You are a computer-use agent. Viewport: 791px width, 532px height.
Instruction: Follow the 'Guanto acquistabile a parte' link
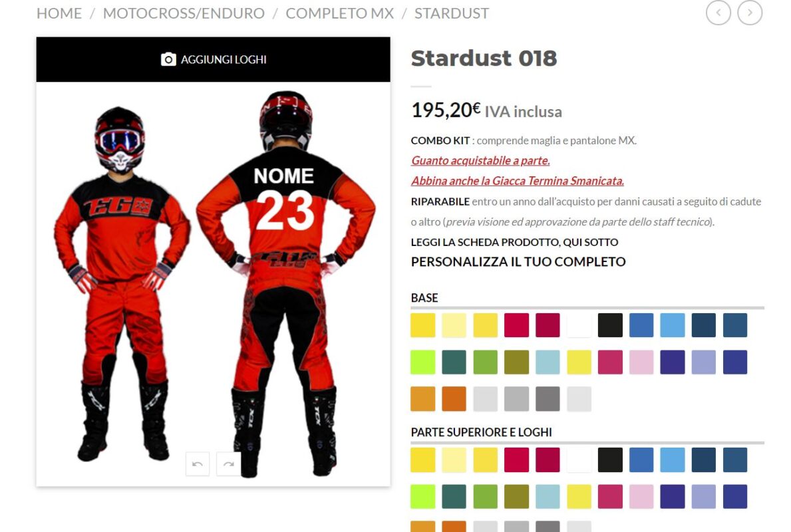(480, 160)
